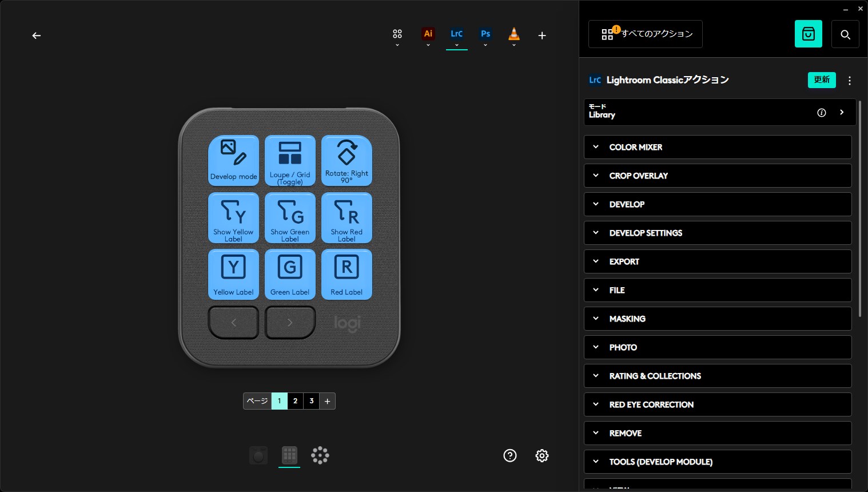This screenshot has width=868, height=492.
Task: Expand the RED EYE CORRECTION section
Action: point(718,404)
